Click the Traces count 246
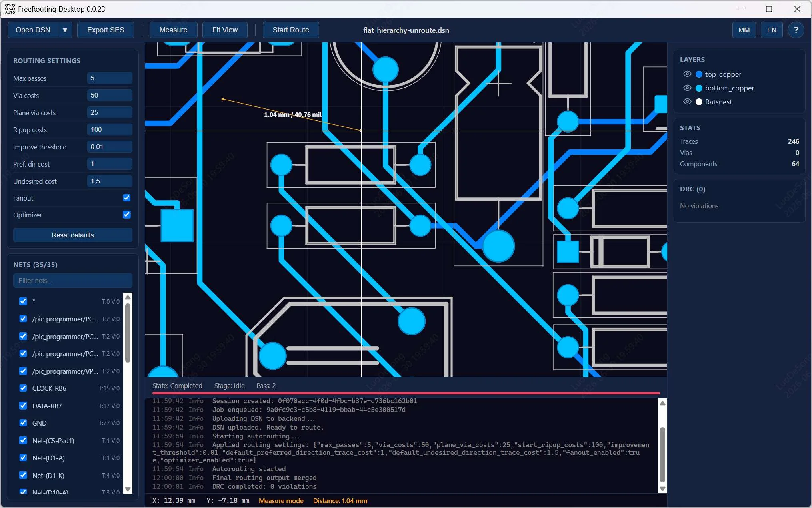 pos(794,141)
